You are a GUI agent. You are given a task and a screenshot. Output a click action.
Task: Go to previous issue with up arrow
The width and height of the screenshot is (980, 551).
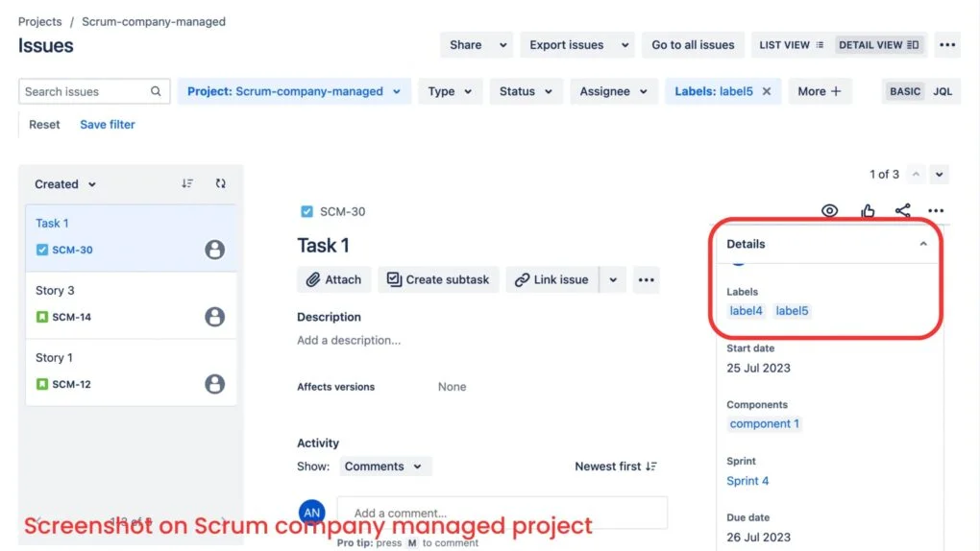click(917, 175)
